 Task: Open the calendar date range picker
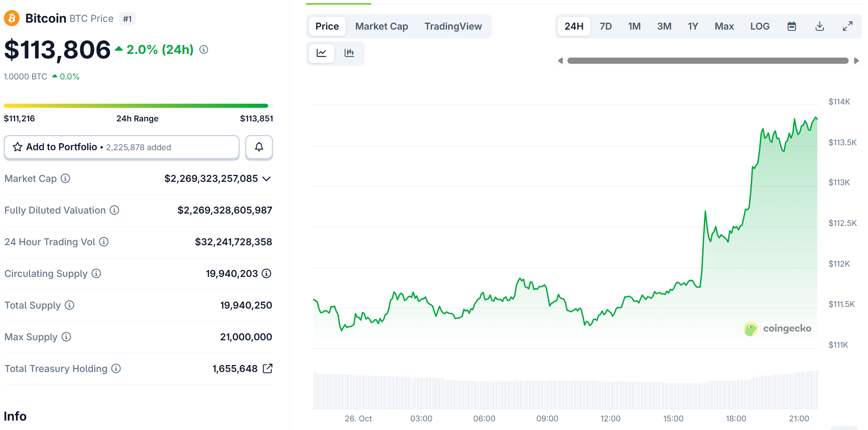pyautogui.click(x=792, y=26)
